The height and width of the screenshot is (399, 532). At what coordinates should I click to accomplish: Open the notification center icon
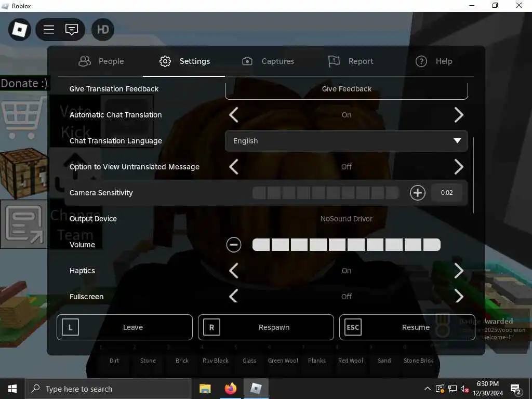516,390
